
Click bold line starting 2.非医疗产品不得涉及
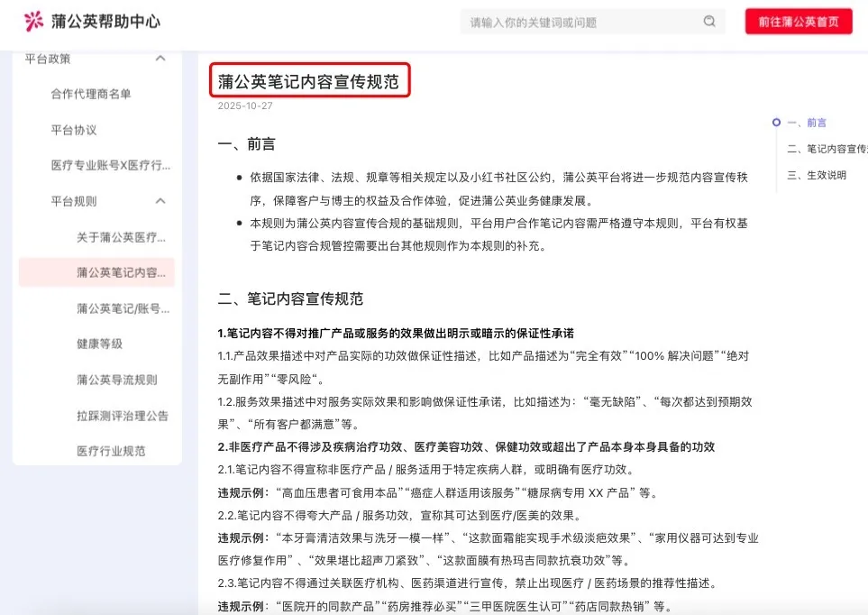tap(466, 447)
